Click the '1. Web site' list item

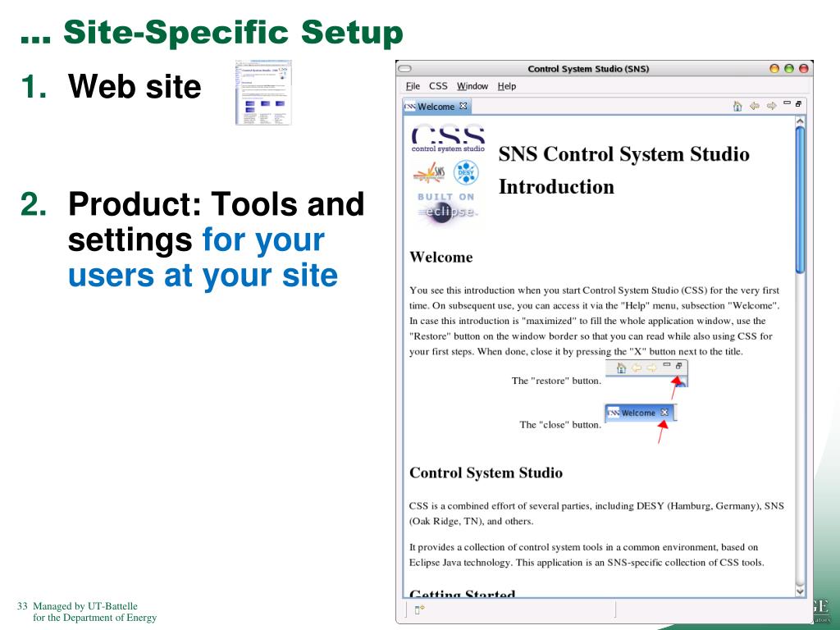[111, 86]
